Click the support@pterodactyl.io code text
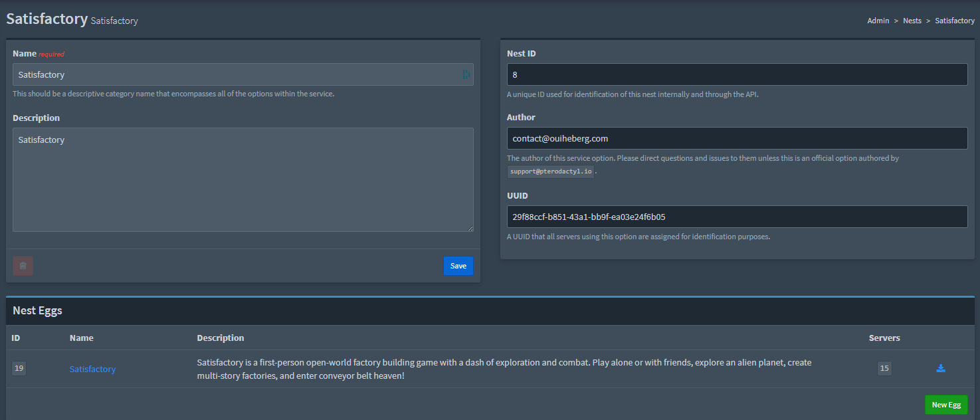980x420 pixels. click(550, 171)
